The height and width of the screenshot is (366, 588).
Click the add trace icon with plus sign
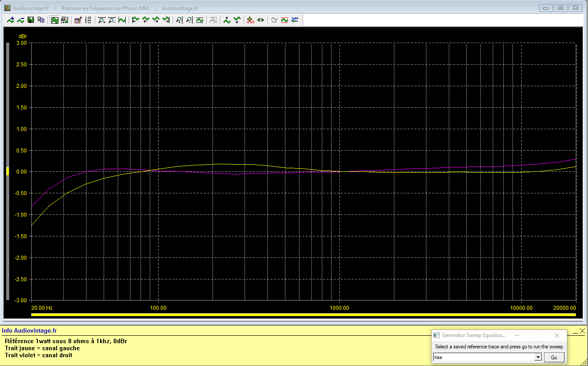[10, 20]
